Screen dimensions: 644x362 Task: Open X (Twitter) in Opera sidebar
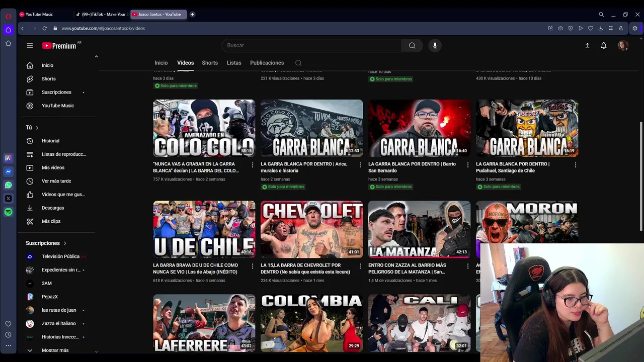tap(8, 199)
